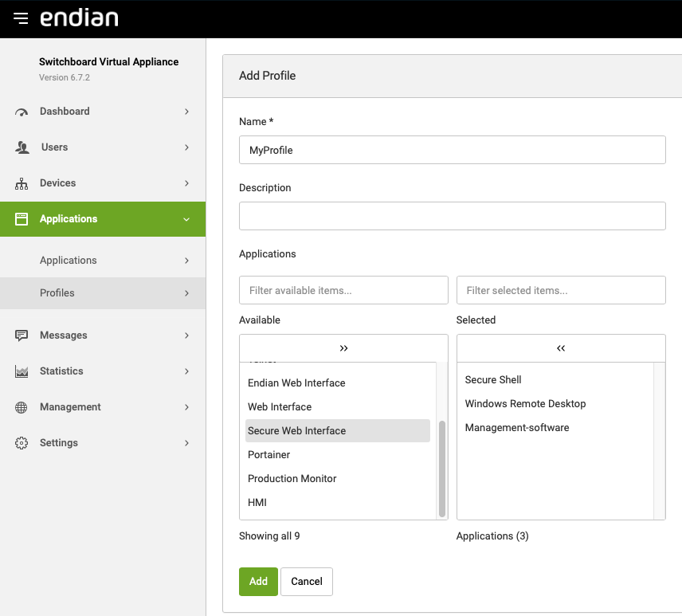Open the Applications submenu item
The image size is (682, 616).
click(x=69, y=261)
